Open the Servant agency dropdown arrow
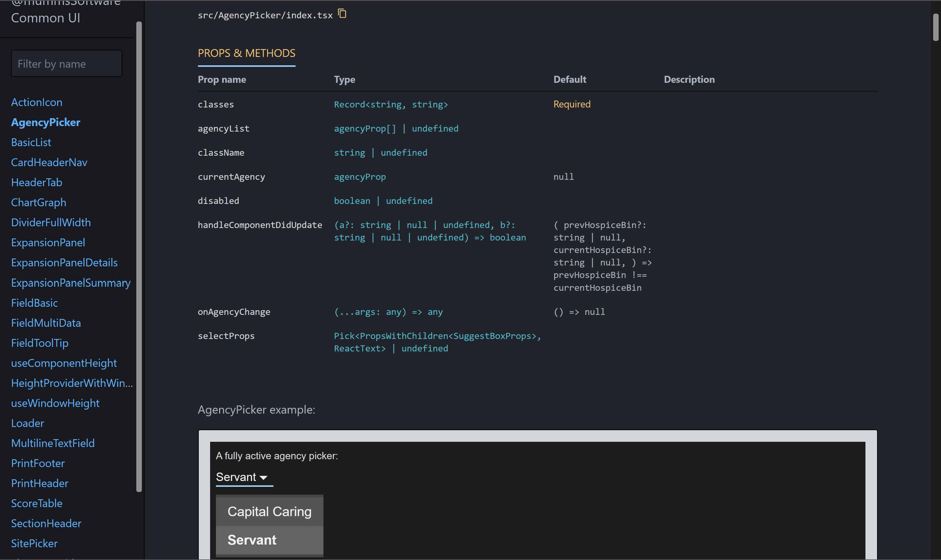Viewport: 941px width, 560px height. point(264,478)
